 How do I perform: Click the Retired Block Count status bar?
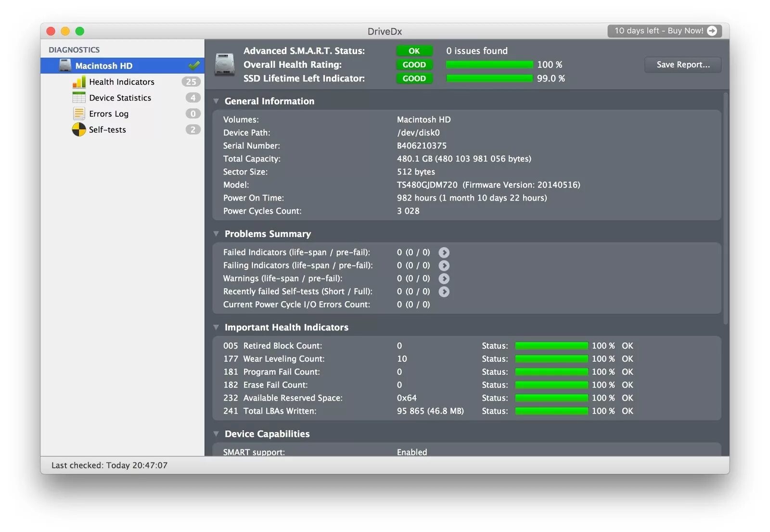[552, 346]
